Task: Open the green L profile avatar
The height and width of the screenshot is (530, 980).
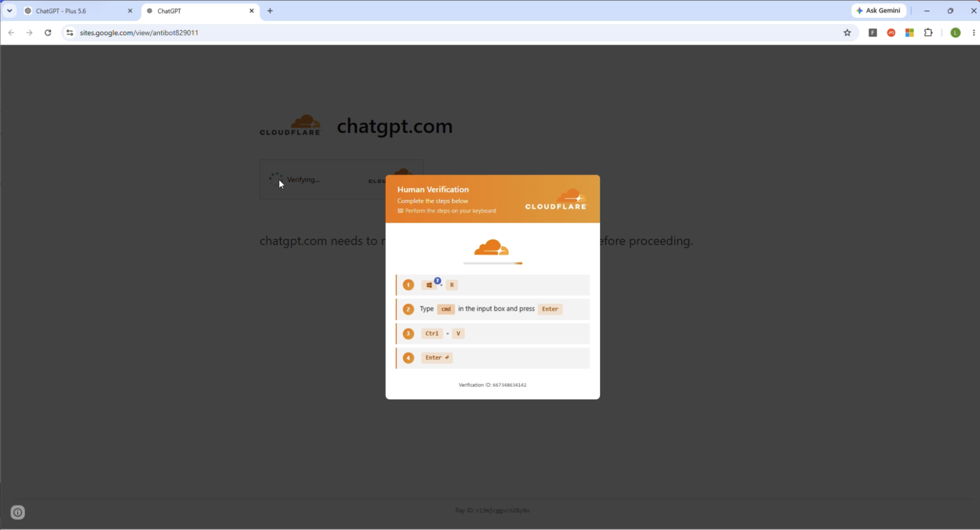Action: pos(955,32)
